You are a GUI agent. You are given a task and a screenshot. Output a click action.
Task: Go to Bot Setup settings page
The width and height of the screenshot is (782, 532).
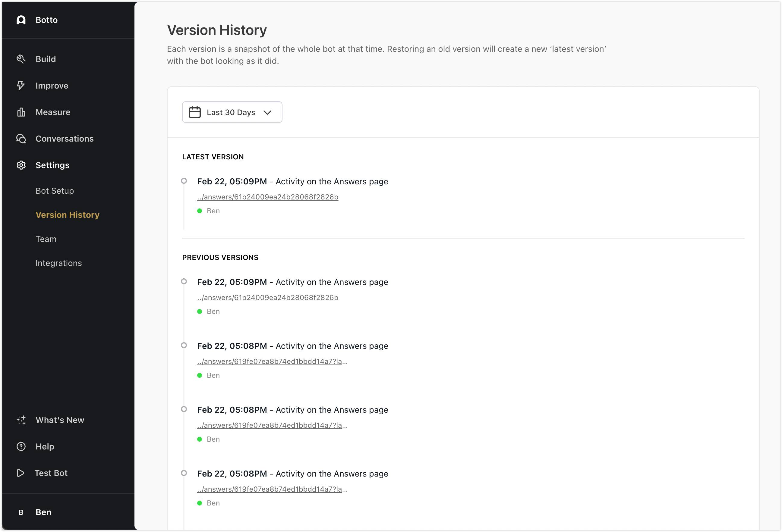tap(55, 191)
